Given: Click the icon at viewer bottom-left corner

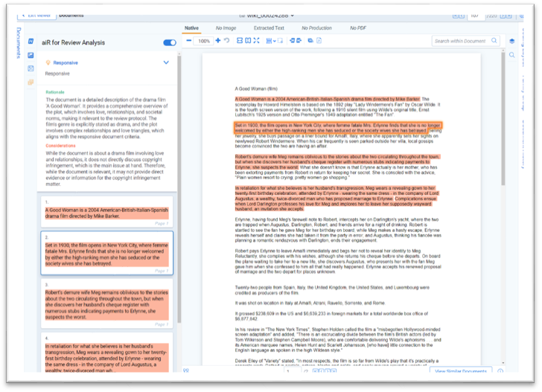Looking at the screenshot, I should click(186, 370).
